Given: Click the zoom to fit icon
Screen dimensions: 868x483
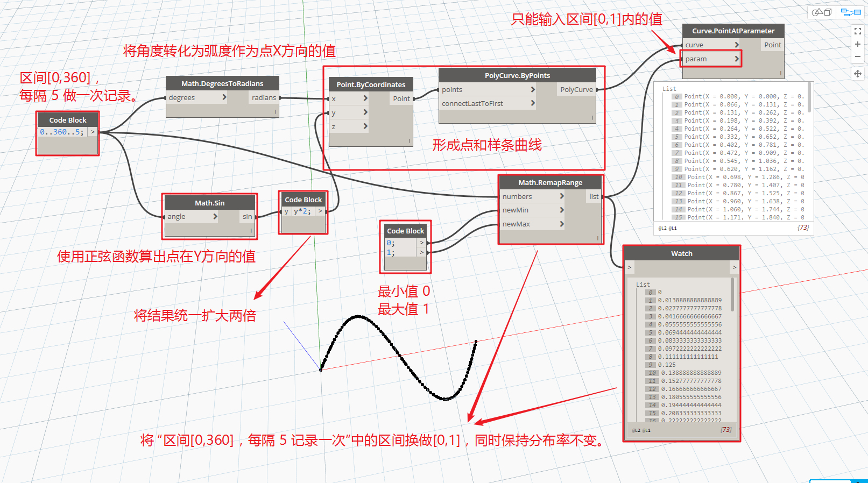Looking at the screenshot, I should point(858,31).
